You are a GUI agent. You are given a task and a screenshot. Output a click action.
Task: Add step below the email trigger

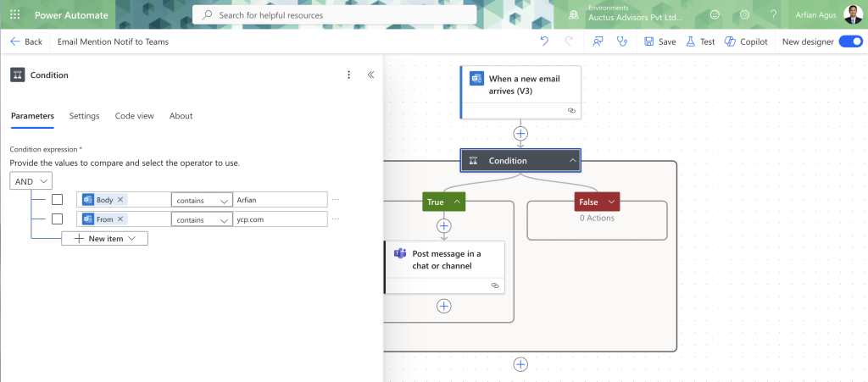pos(520,133)
